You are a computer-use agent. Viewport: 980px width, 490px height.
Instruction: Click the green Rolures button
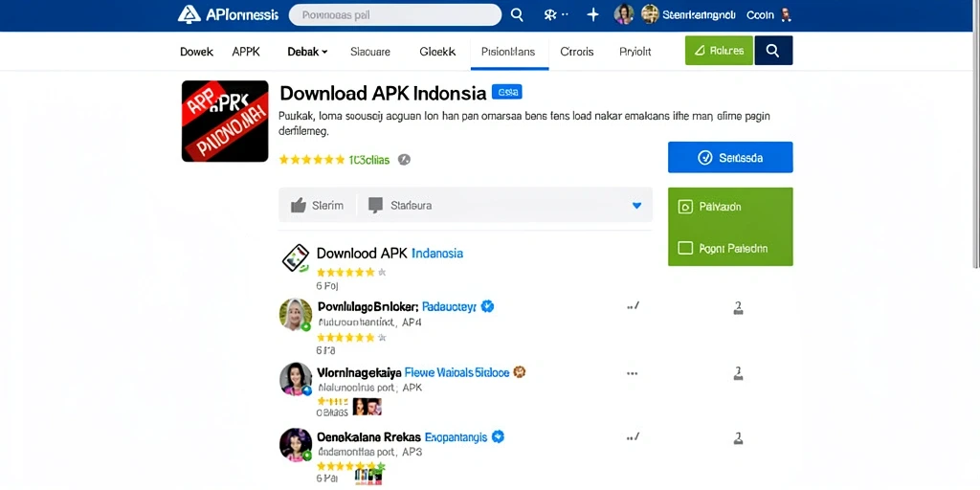click(719, 51)
